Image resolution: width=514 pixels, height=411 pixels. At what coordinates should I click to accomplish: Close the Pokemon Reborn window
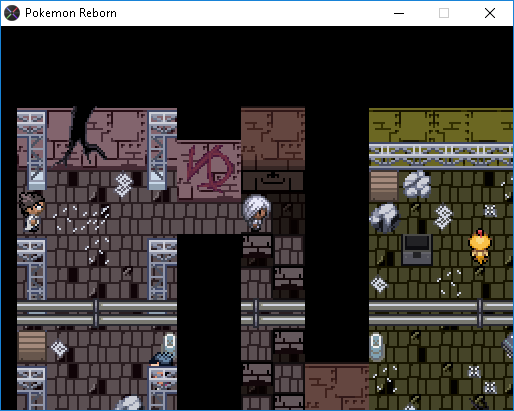[x=490, y=13]
